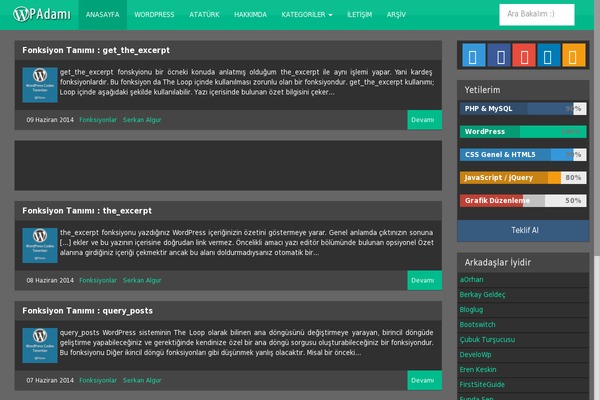Click the PHP & MySQL skill bar

[x=523, y=109]
